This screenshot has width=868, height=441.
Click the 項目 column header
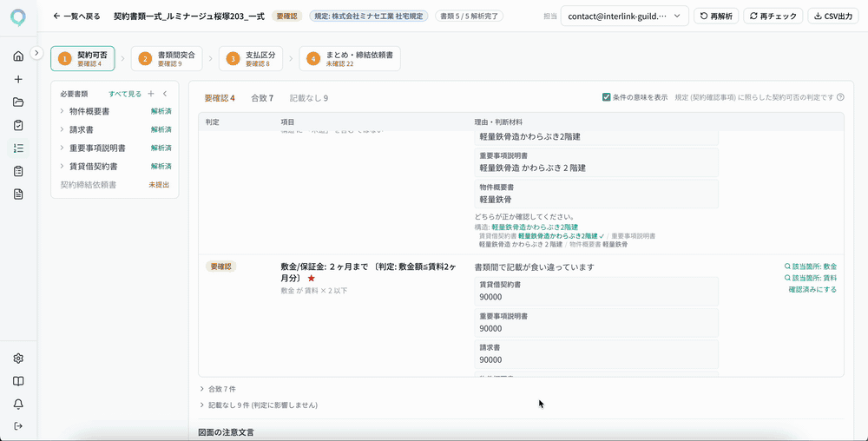[287, 122]
